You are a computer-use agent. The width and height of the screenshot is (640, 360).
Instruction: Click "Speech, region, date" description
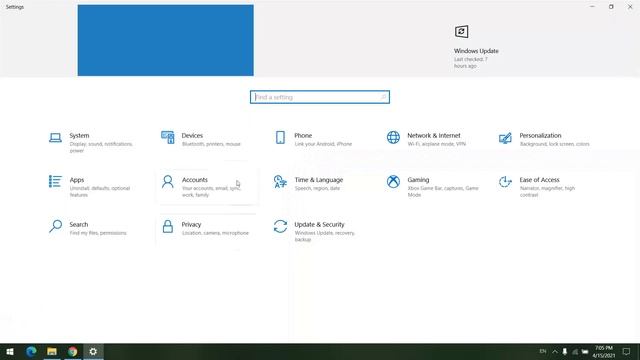click(x=317, y=189)
